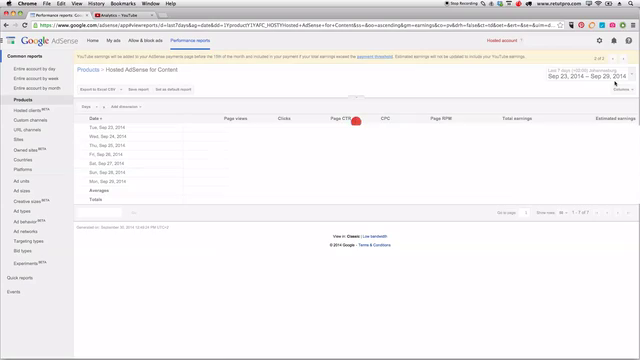The height and width of the screenshot is (360, 640).
Task: Sort by Page views column
Action: (236, 118)
